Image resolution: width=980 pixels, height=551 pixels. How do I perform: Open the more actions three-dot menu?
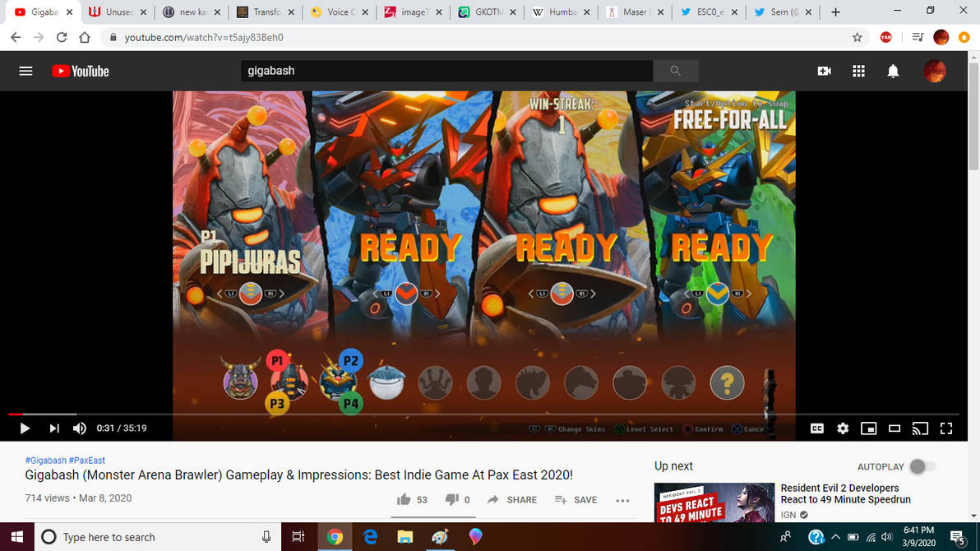point(622,500)
